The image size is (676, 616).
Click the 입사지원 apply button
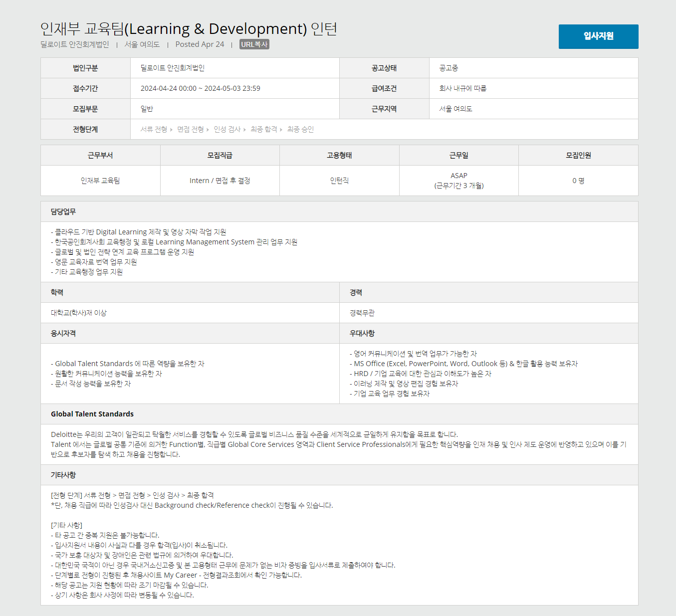(x=598, y=36)
